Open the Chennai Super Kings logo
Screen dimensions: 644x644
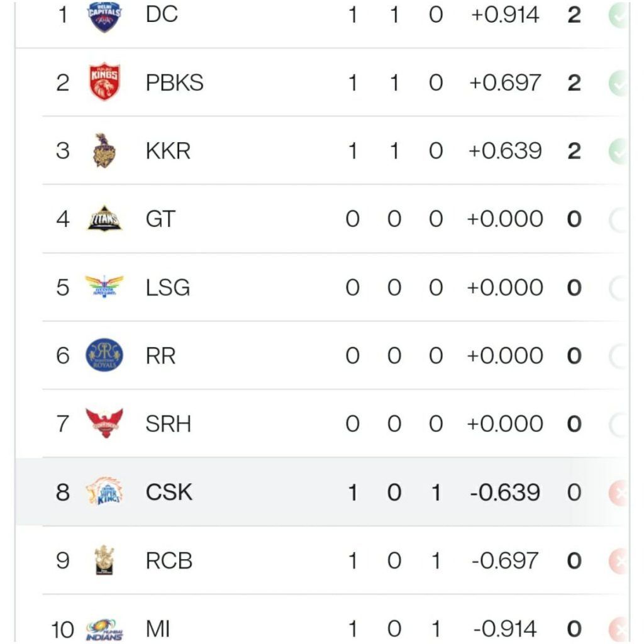[x=104, y=492]
